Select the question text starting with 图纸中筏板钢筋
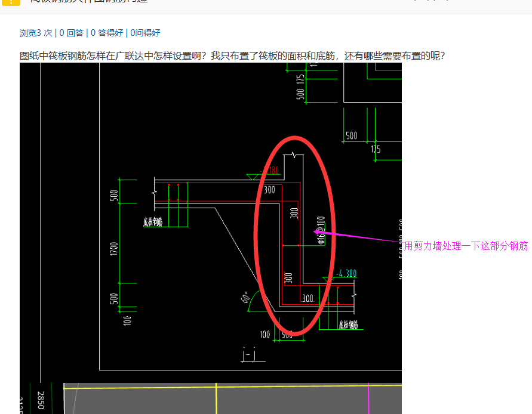 tap(232, 55)
